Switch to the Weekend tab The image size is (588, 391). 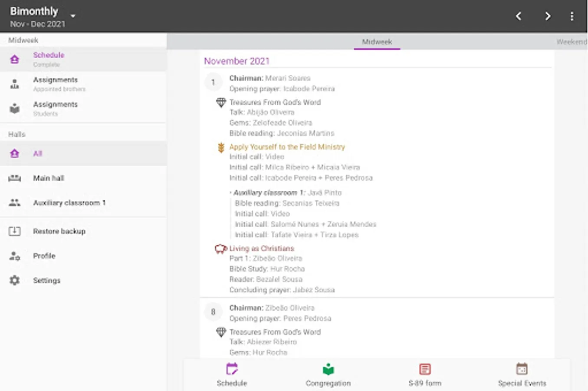point(572,42)
